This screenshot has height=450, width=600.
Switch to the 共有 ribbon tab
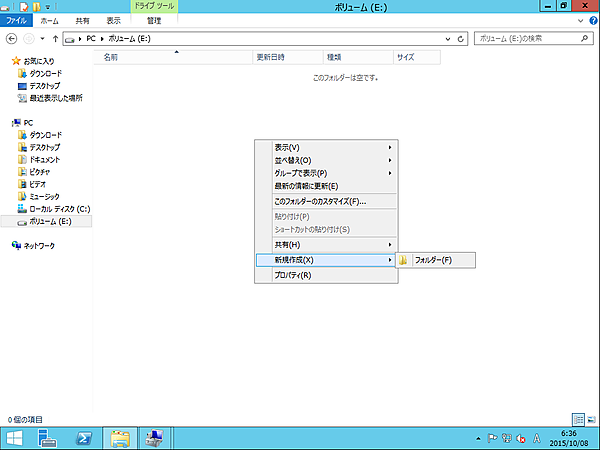click(82, 21)
